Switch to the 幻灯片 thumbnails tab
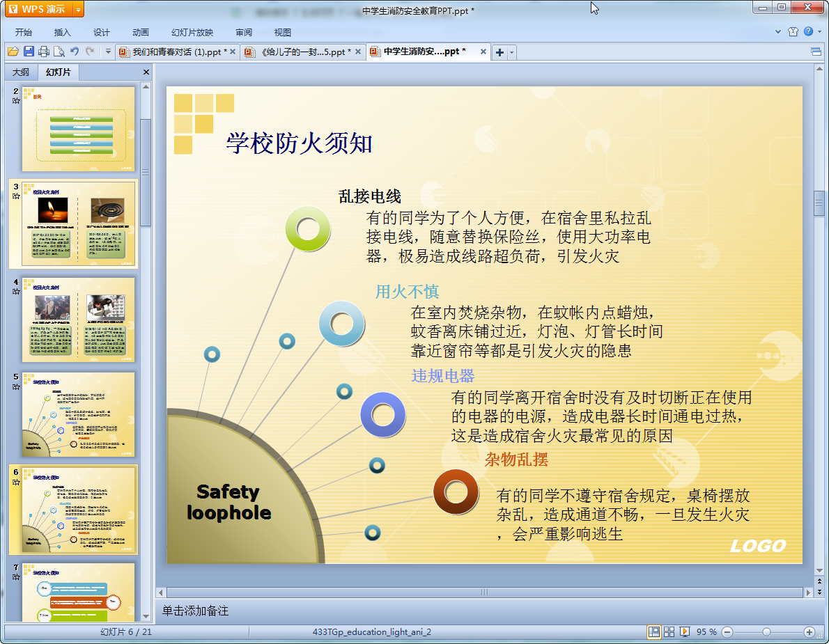The image size is (829, 644). click(58, 72)
